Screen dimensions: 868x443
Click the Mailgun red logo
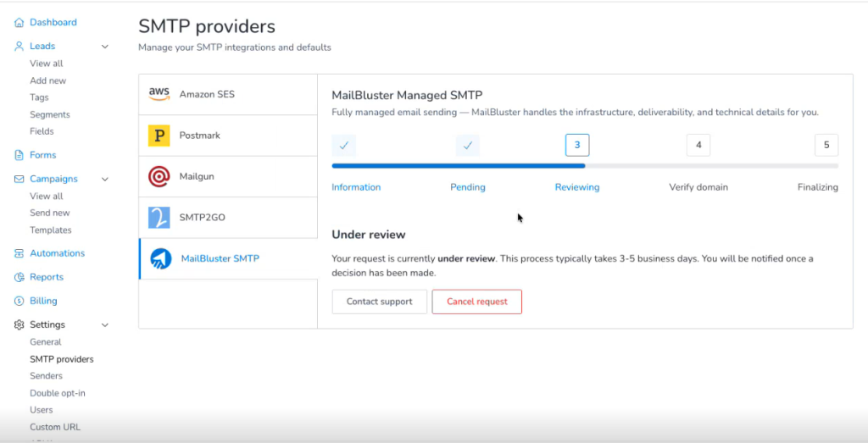(159, 176)
